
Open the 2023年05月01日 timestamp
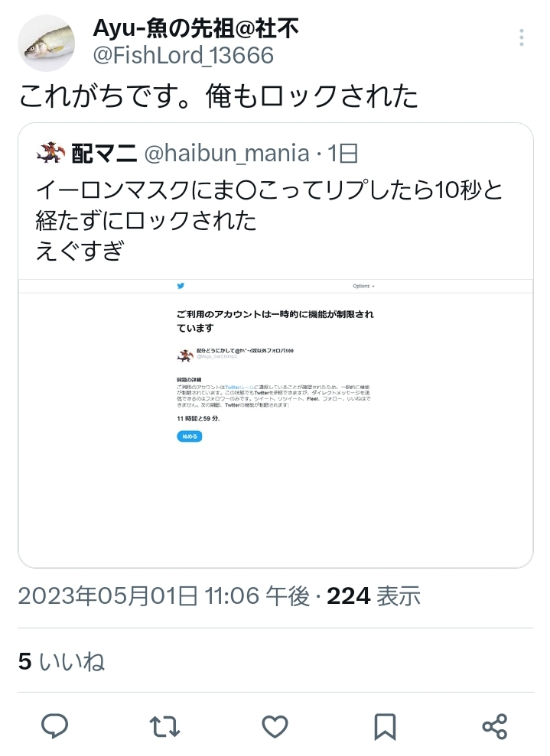(x=164, y=596)
